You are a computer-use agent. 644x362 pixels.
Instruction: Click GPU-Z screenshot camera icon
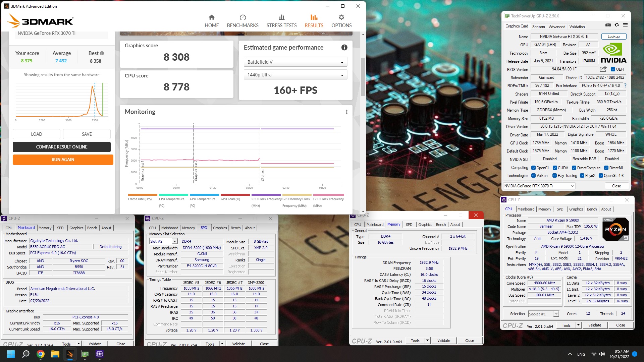(x=608, y=25)
